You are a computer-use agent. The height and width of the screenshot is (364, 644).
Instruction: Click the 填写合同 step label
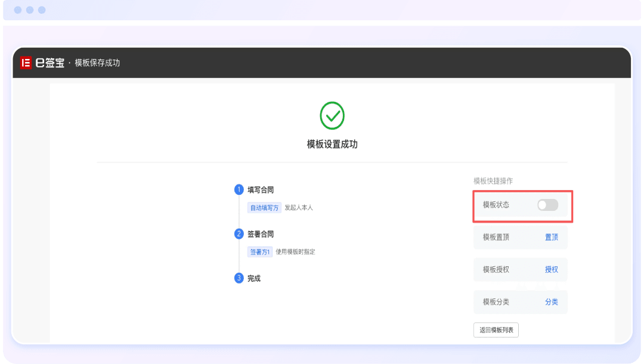[261, 190]
